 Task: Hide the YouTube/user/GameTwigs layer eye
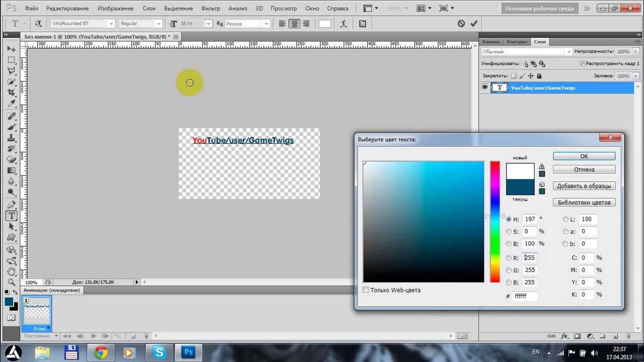coord(485,87)
